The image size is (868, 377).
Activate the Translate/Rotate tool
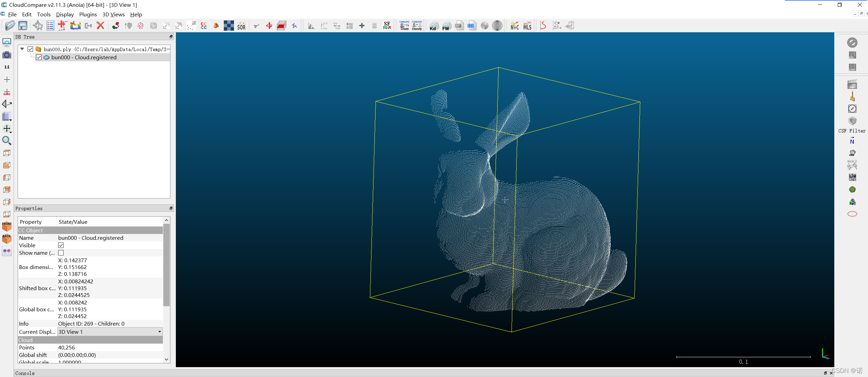(269, 26)
